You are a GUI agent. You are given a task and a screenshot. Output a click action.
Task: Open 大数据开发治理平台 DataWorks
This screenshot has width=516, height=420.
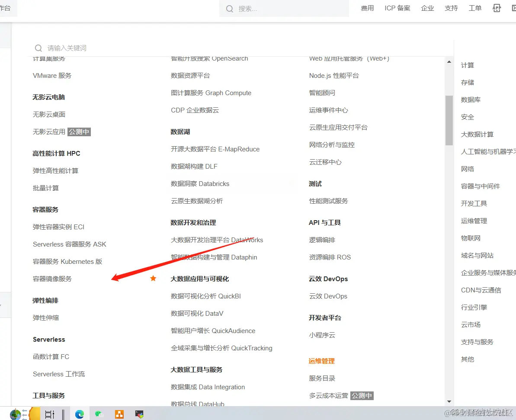click(217, 240)
